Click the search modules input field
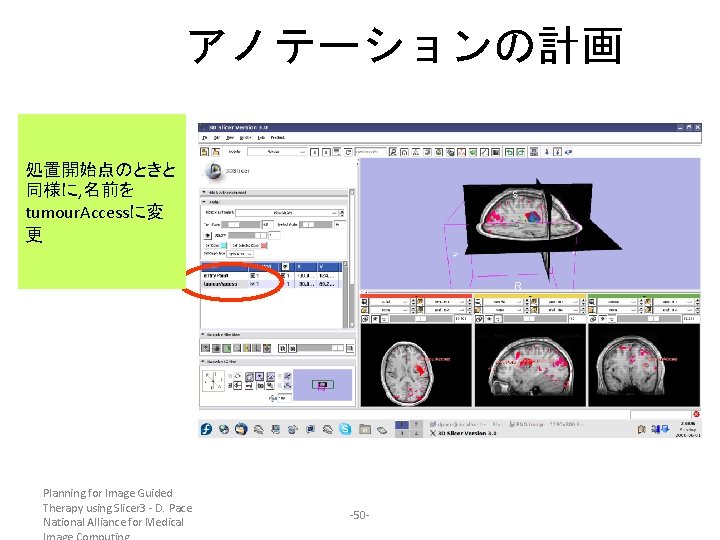This screenshot has height=540, width=720. (371, 152)
